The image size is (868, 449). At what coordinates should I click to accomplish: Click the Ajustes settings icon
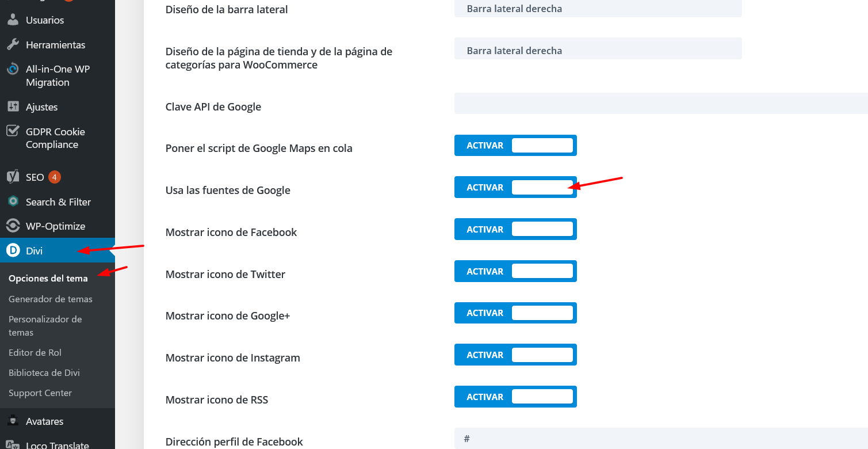[x=13, y=106]
